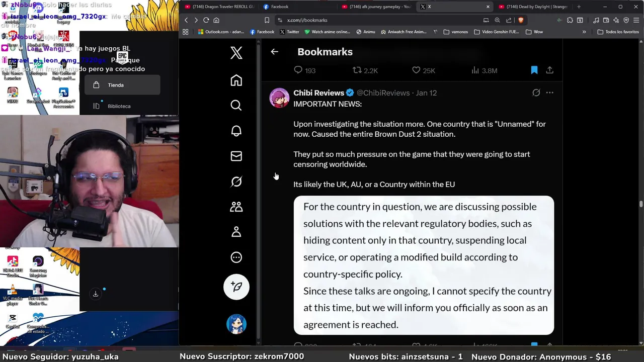Repost the tweet with 2.2K reposts
This screenshot has width=644, height=362.
pos(365,70)
